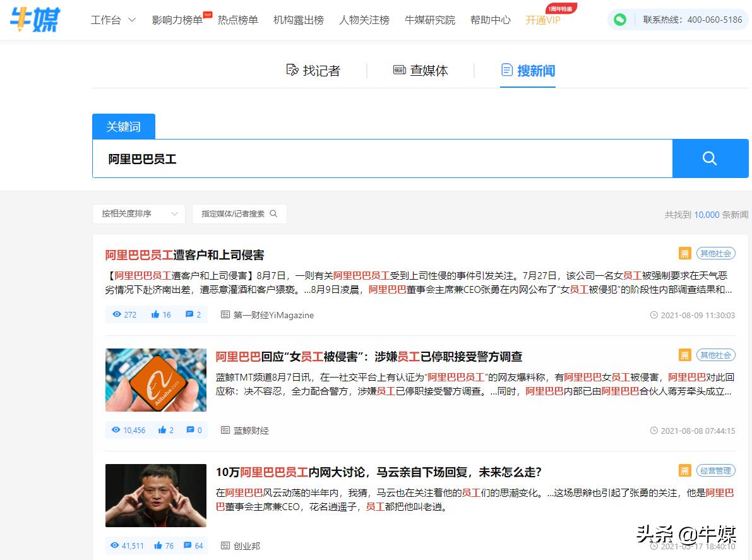
Task: Click clock icon beside 2021-08-09 11:30:03
Action: 654,315
